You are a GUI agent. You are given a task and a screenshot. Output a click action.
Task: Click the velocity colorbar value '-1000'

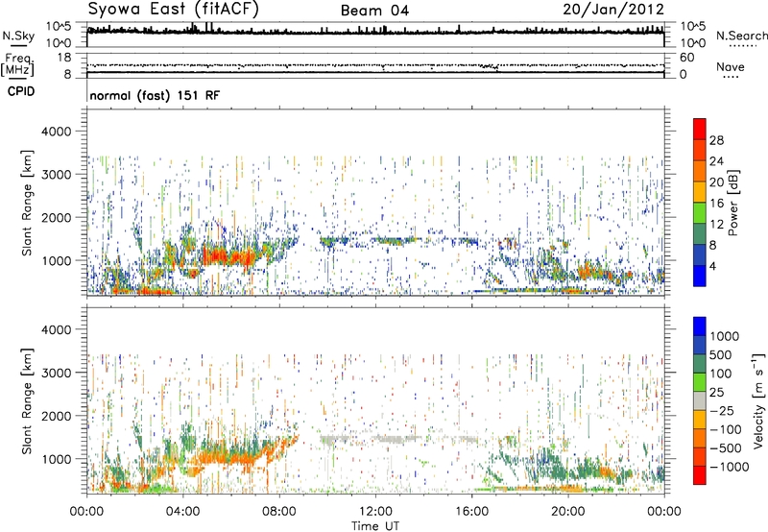pyautogui.click(x=730, y=467)
